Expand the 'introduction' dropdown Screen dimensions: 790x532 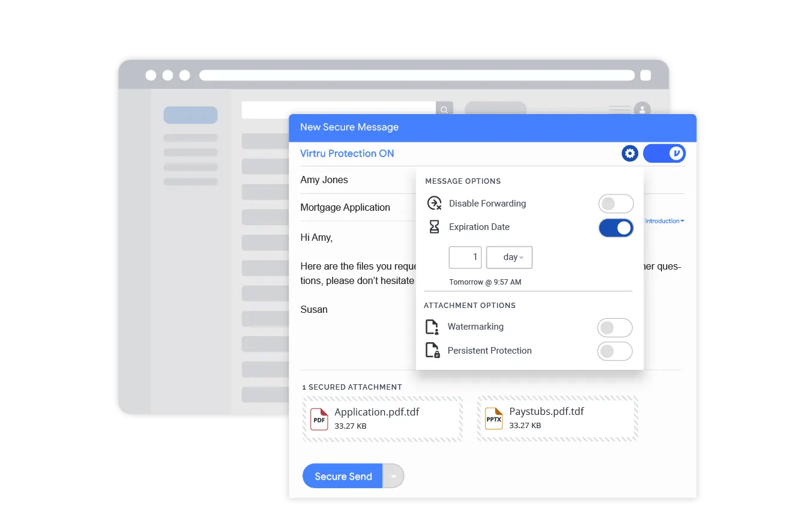(662, 220)
